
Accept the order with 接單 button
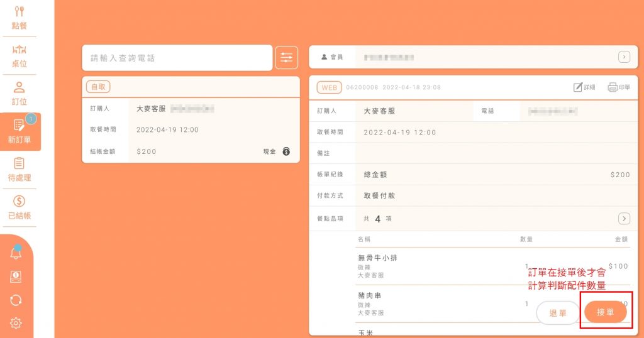pos(605,312)
